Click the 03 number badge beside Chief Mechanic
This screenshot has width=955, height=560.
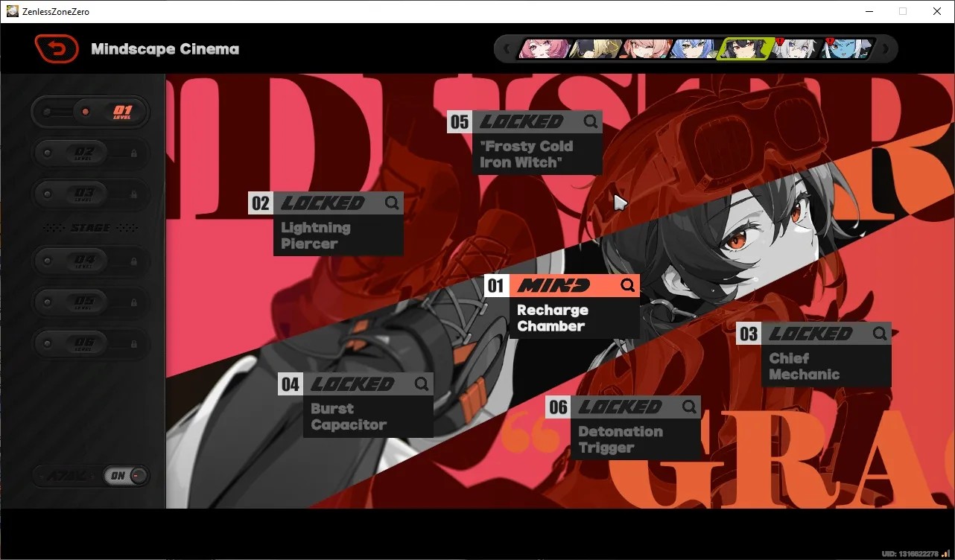[x=749, y=334]
